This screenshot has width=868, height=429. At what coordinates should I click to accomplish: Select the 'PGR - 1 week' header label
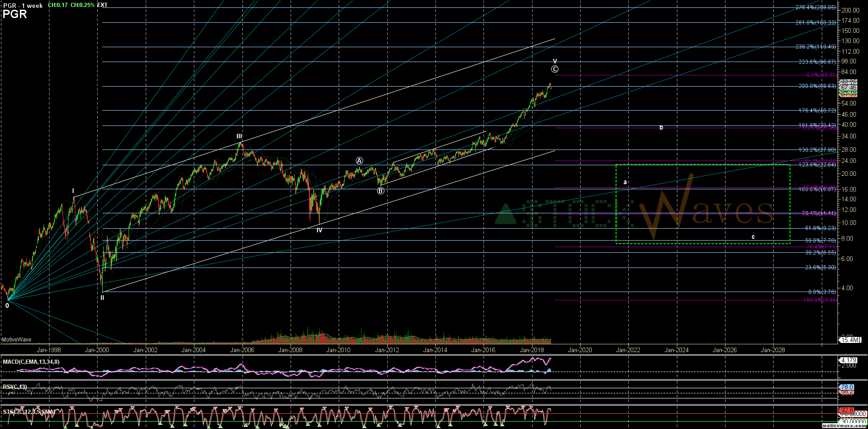23,6
